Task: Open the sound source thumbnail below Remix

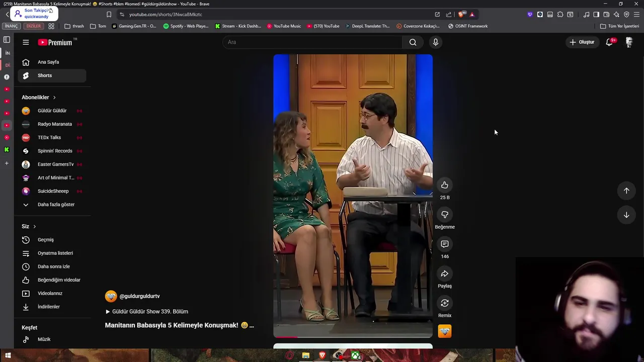Action: click(x=445, y=331)
